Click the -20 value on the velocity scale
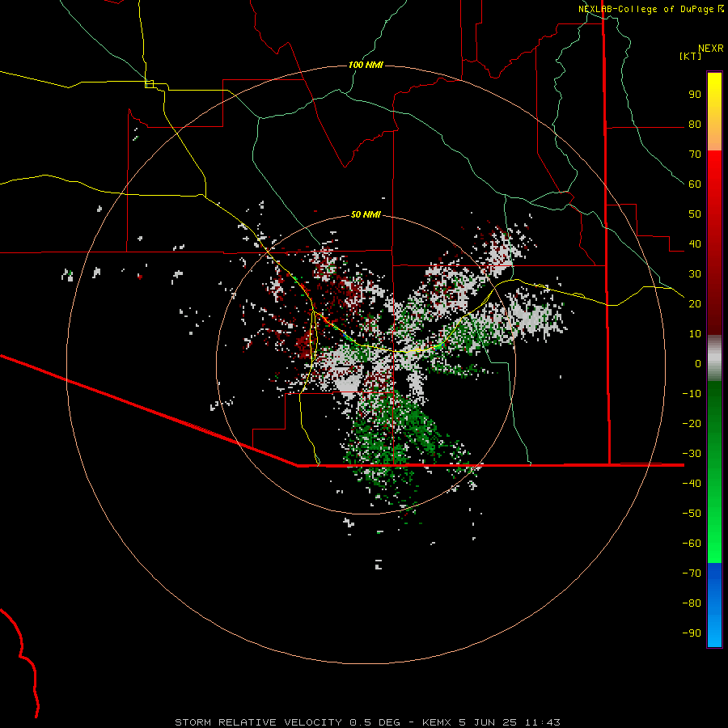The width and height of the screenshot is (728, 728). (x=692, y=424)
